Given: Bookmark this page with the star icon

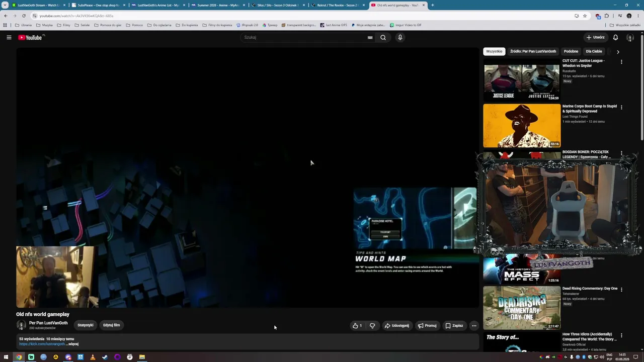Looking at the screenshot, I should pyautogui.click(x=585, y=16).
